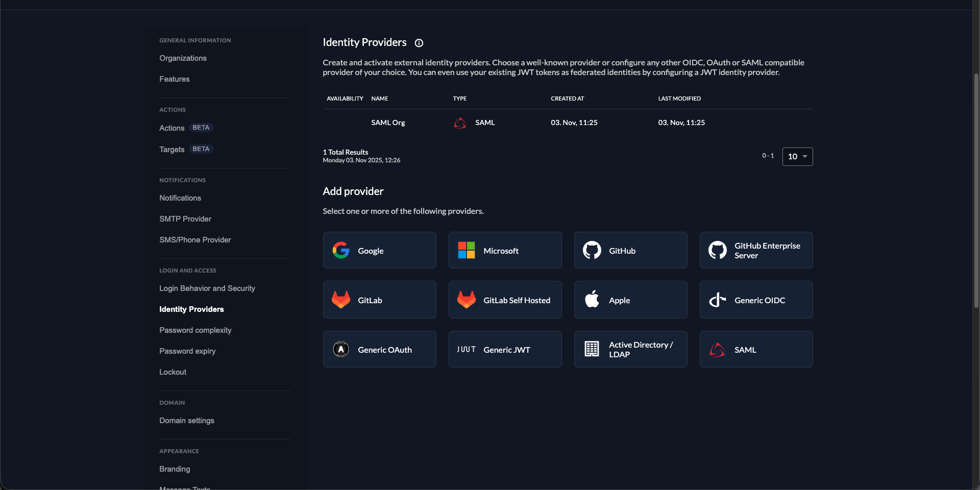Image resolution: width=980 pixels, height=490 pixels.
Task: Add Google provider
Action: tap(380, 250)
